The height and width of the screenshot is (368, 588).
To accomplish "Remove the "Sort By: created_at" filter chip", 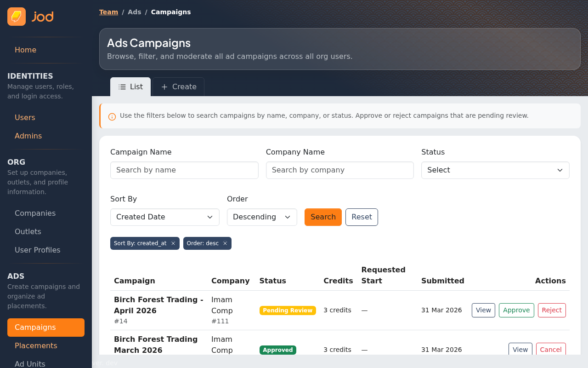I will 173,243.
